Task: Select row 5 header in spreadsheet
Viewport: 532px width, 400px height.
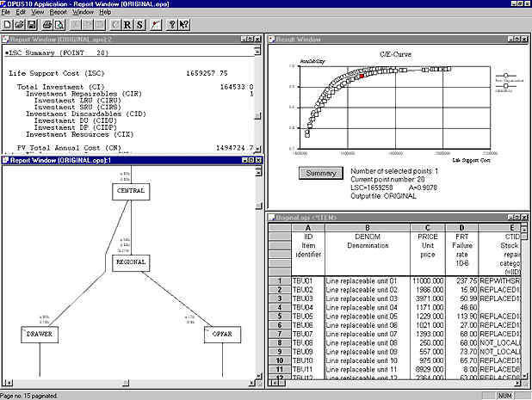Action: click(x=279, y=317)
